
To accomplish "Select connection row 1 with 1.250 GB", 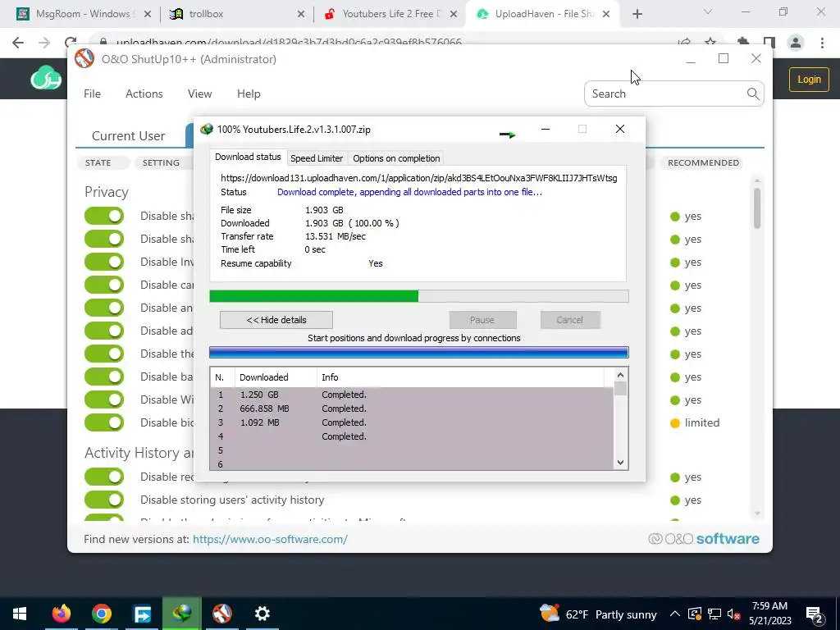I will pos(412,395).
